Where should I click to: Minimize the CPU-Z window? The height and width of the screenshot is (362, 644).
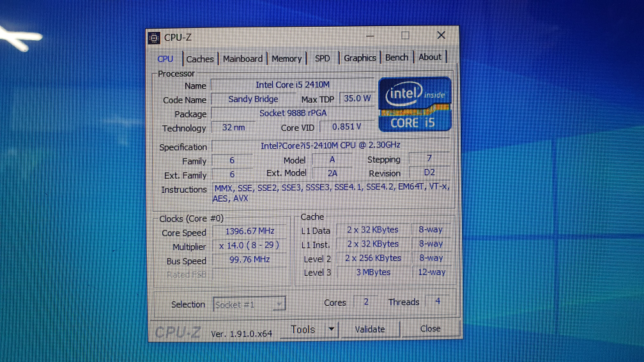point(370,36)
